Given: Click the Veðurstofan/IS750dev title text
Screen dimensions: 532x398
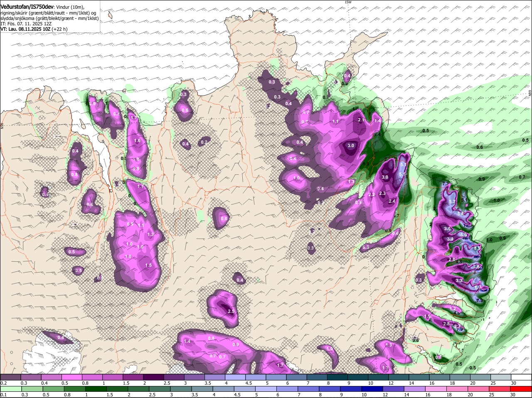Looking at the screenshot, I should [x=27, y=7].
